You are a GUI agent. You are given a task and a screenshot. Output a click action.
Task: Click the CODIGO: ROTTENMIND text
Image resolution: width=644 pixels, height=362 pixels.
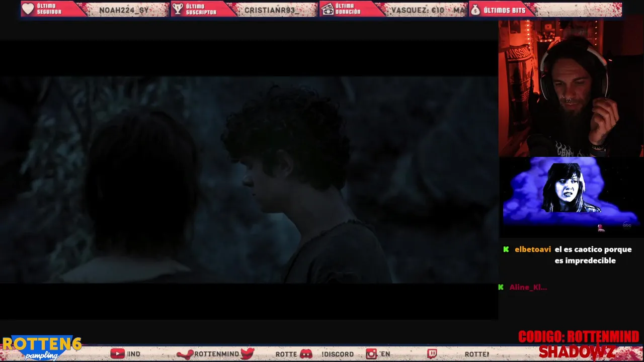(579, 336)
